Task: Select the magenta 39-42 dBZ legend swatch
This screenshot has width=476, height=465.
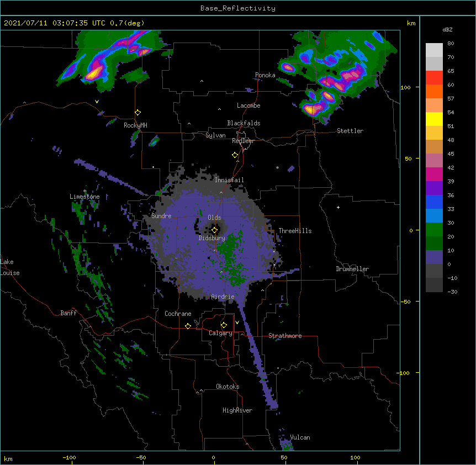Action: (434, 174)
